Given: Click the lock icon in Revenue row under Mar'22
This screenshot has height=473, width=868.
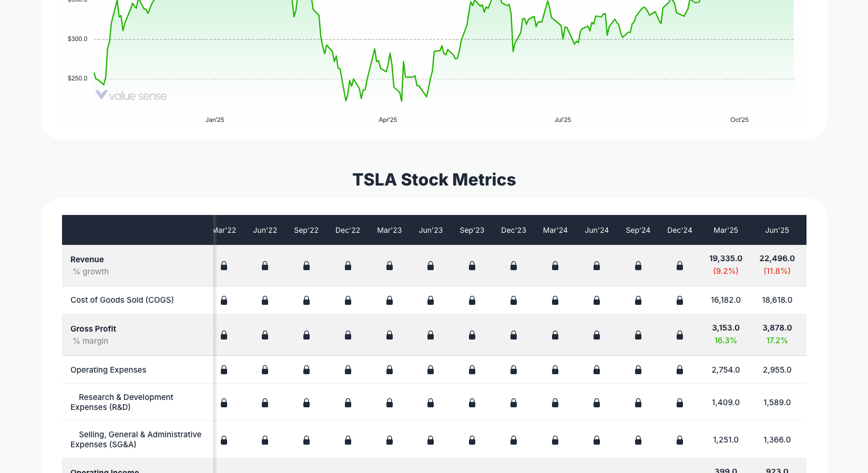Looking at the screenshot, I should pyautogui.click(x=224, y=266).
